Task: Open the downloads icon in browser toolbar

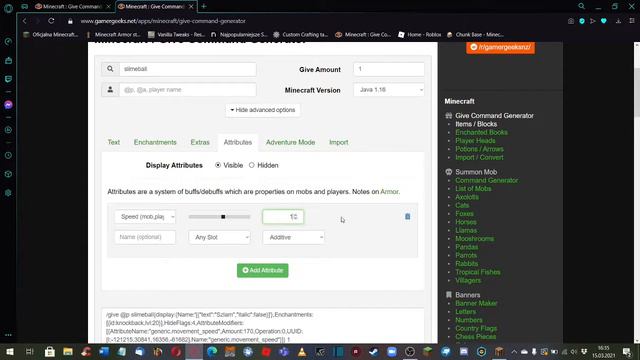Action: click(x=618, y=21)
